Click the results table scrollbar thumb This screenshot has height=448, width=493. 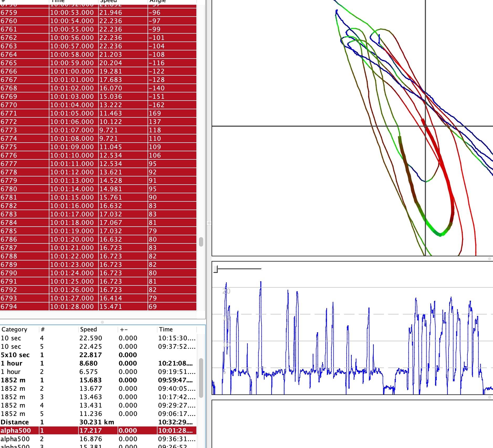click(201, 378)
